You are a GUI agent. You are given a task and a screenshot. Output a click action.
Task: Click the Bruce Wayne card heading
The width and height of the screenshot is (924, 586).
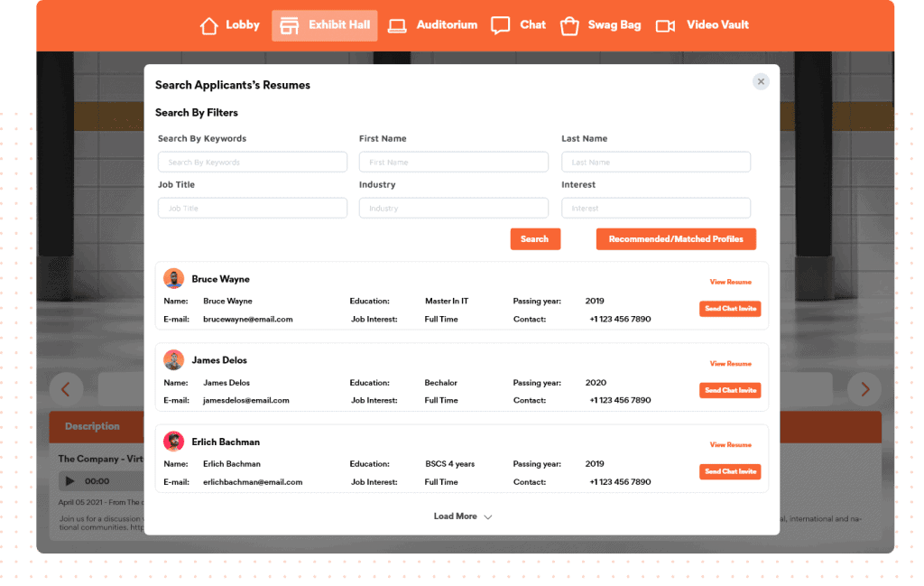[x=220, y=279]
